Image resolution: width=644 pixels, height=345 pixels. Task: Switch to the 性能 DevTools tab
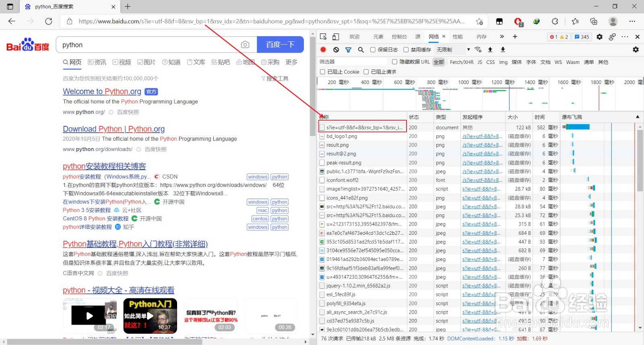[458, 37]
